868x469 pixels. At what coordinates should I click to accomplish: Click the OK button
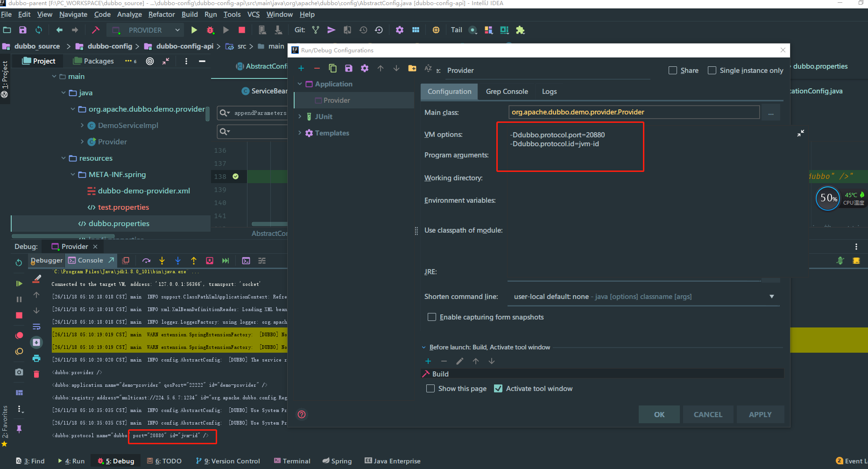click(659, 414)
